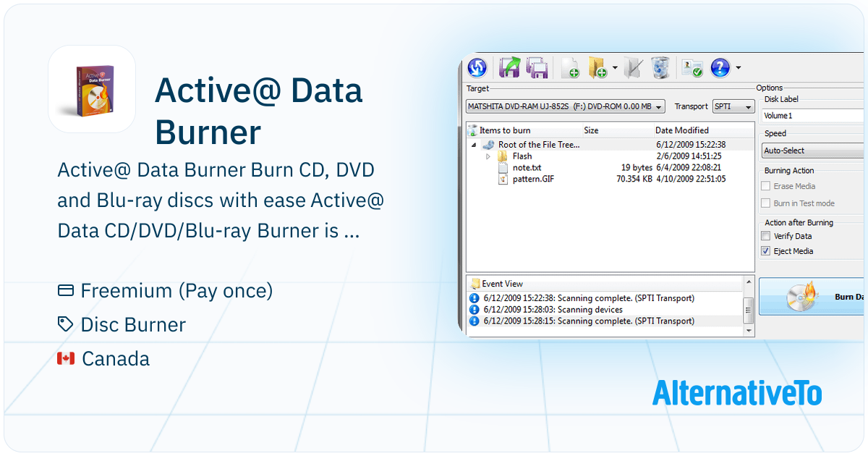Select the Flash folder row
Viewport: 868px width, 456px height.
(610, 156)
